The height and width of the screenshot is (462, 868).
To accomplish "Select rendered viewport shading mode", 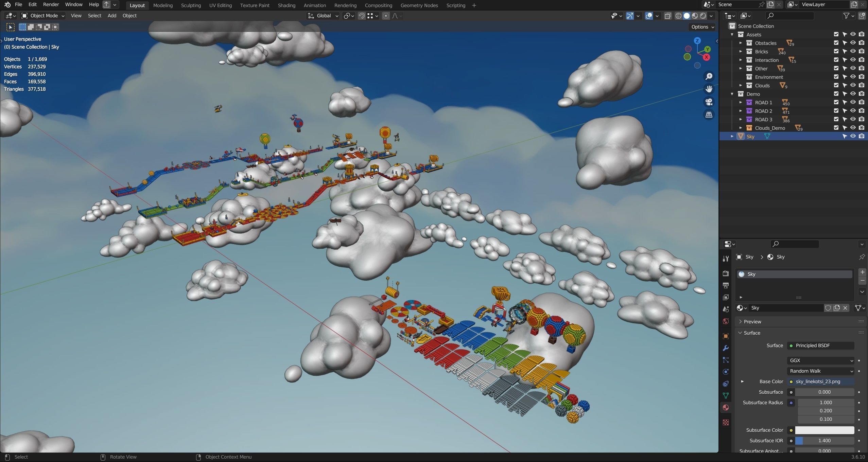I will pyautogui.click(x=703, y=16).
